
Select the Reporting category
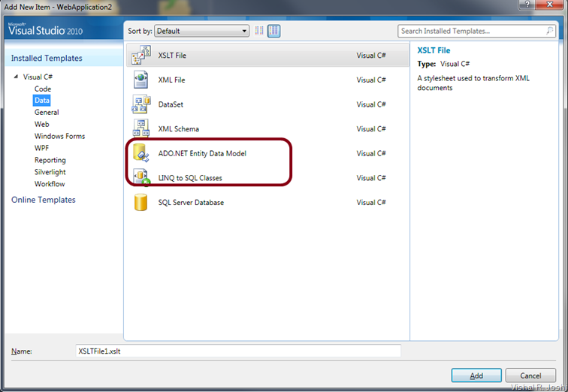[50, 160]
